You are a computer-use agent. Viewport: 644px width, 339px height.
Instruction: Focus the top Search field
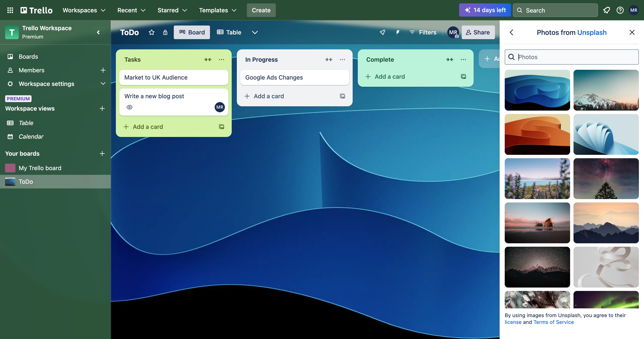coord(555,10)
